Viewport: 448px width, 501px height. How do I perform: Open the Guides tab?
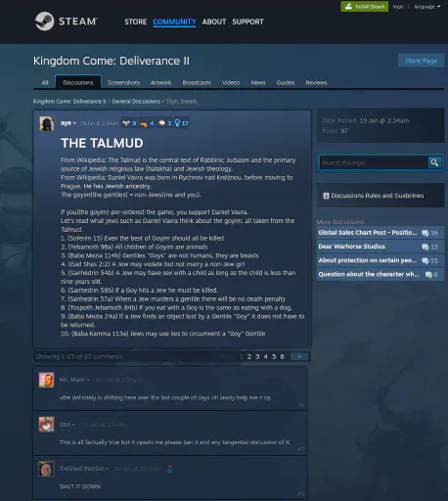click(286, 82)
